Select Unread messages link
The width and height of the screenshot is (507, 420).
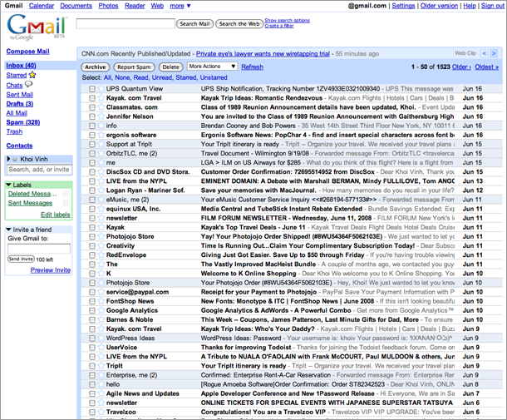(x=162, y=77)
